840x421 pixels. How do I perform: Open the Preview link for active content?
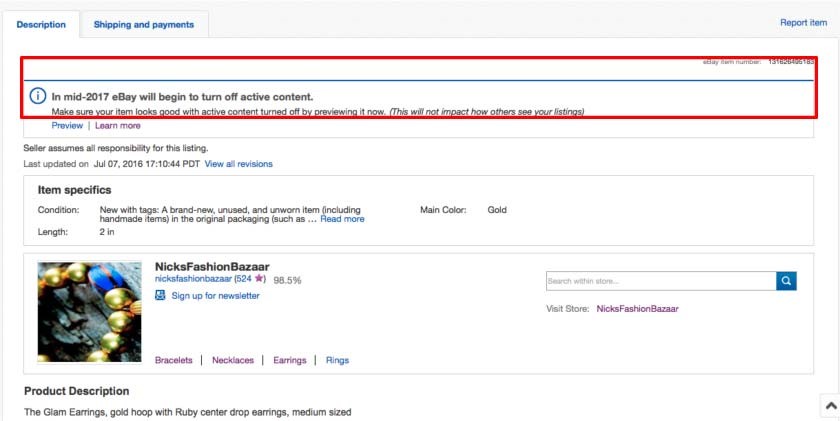[x=67, y=125]
